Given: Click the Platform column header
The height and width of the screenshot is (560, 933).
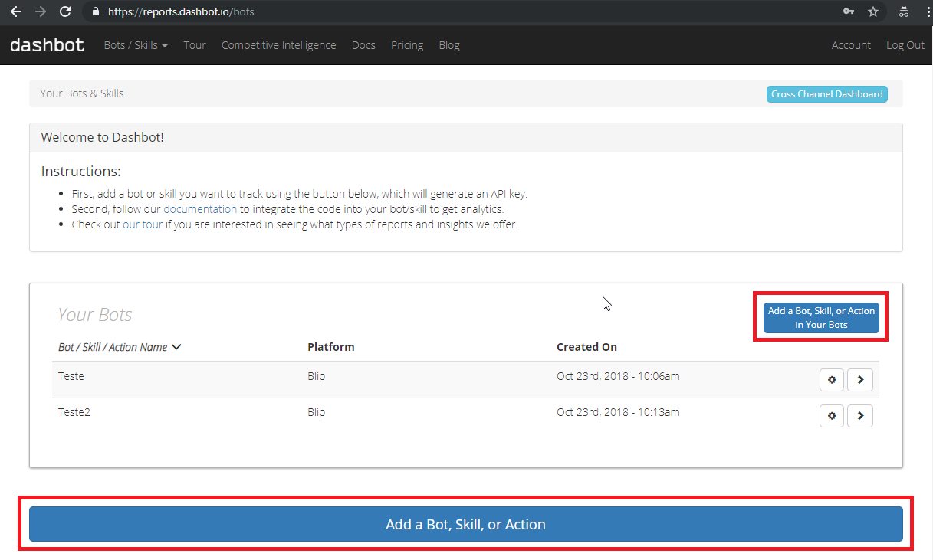Looking at the screenshot, I should pos(330,347).
